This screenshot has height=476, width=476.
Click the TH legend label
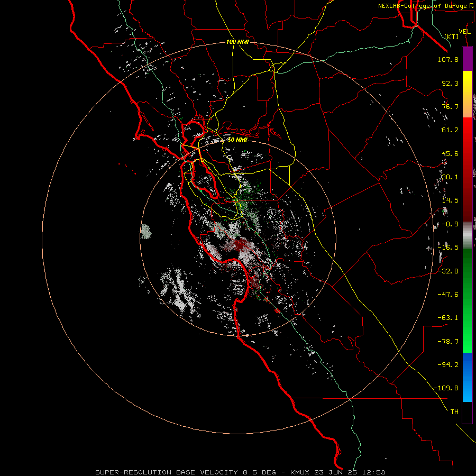454,412
